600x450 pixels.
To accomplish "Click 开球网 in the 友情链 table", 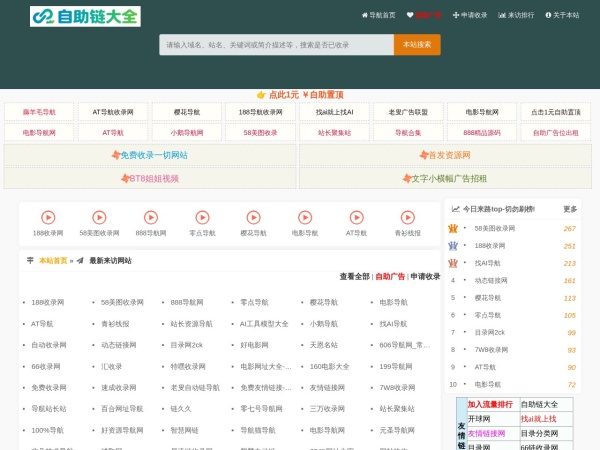I will [x=479, y=419].
